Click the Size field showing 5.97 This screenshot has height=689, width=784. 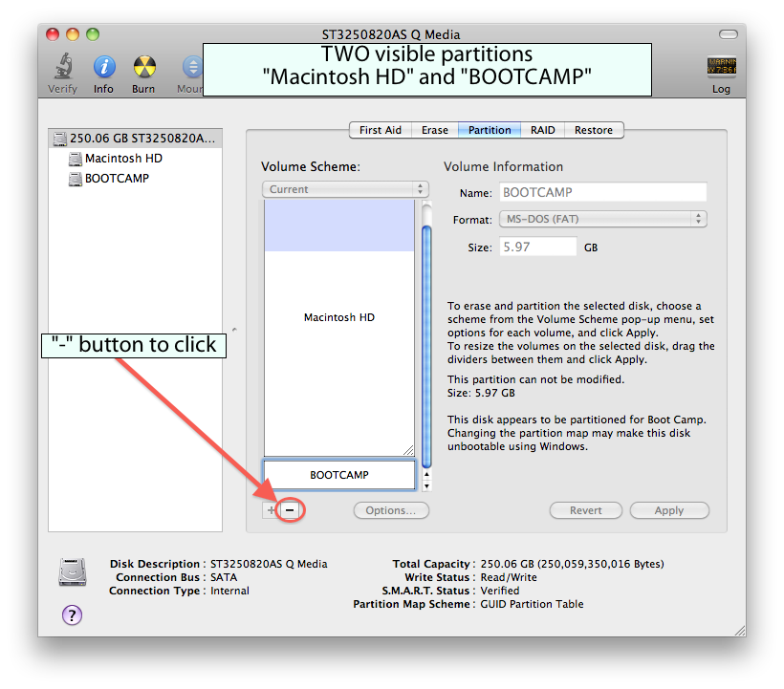click(x=538, y=247)
